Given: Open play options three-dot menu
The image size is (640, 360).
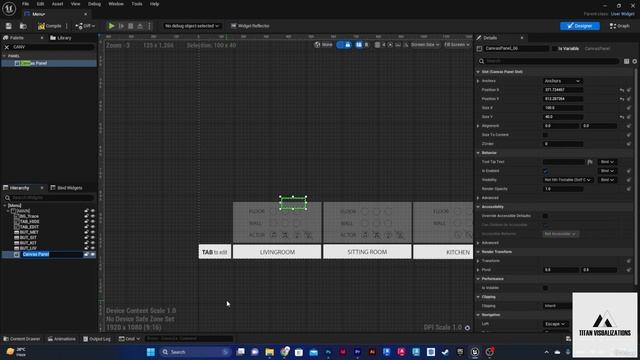Looking at the screenshot, I should pos(149,26).
